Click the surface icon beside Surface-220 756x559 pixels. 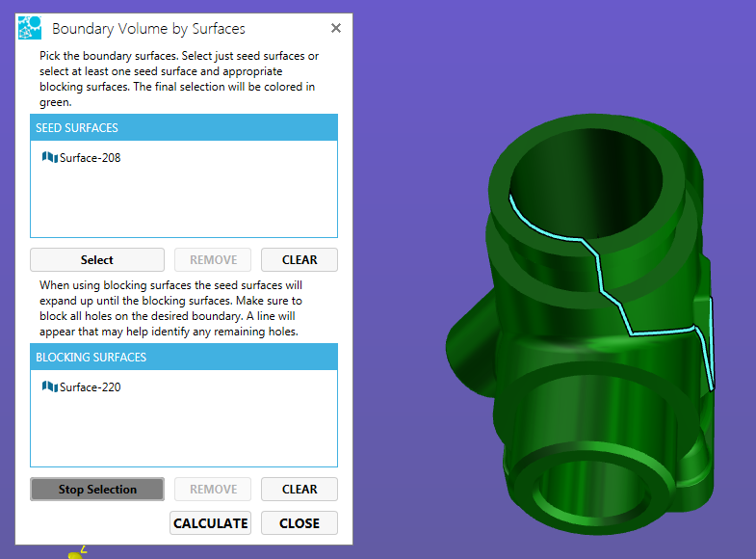[x=50, y=386]
